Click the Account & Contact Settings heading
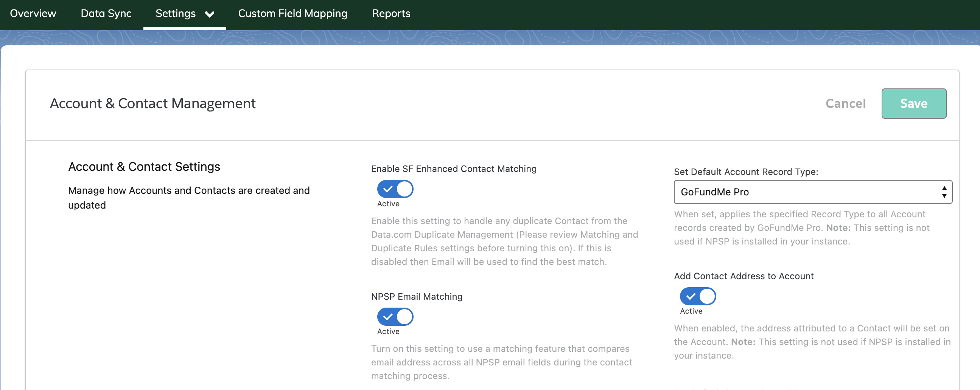This screenshot has height=390, width=980. click(x=144, y=167)
